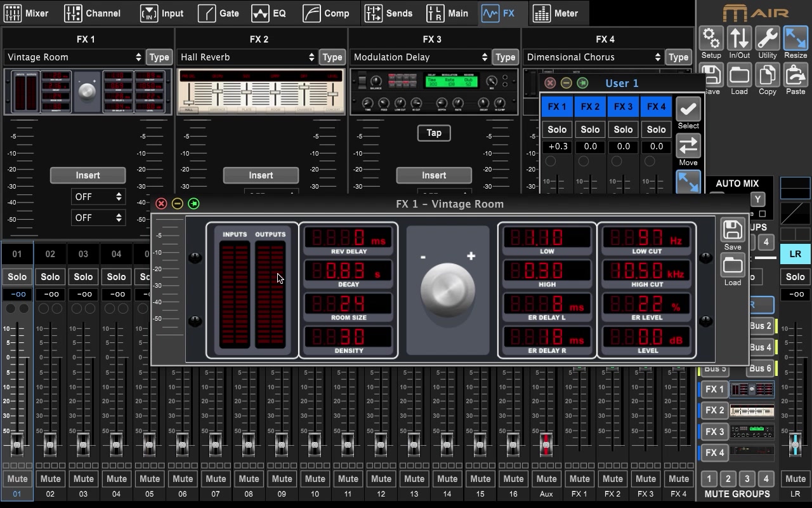Open first OFF dropdown under FX 1 Insert
The image size is (812, 508).
coord(98,197)
